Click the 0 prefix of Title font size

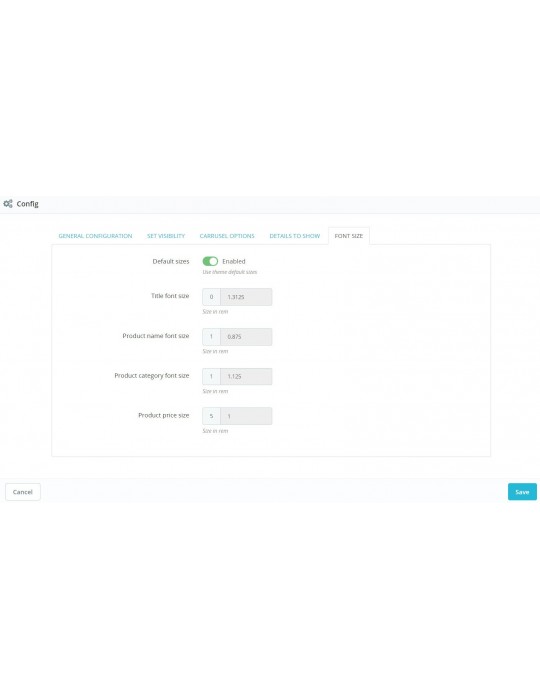click(x=211, y=297)
